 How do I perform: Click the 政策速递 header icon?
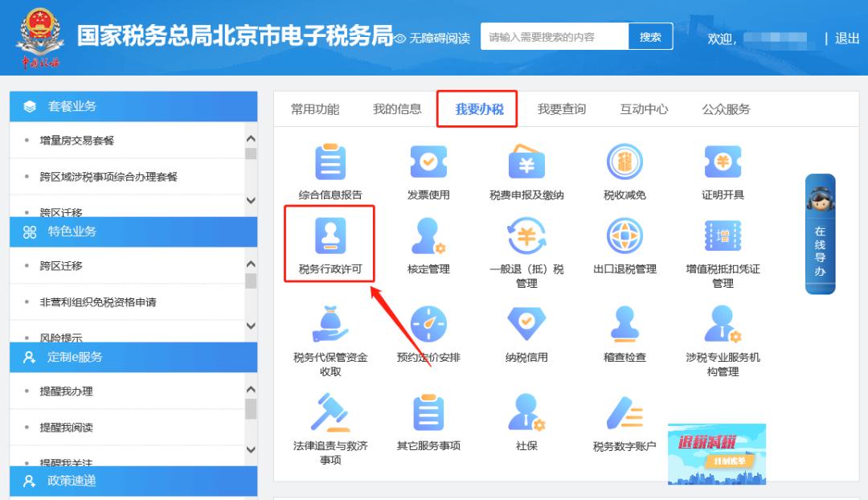click(30, 481)
